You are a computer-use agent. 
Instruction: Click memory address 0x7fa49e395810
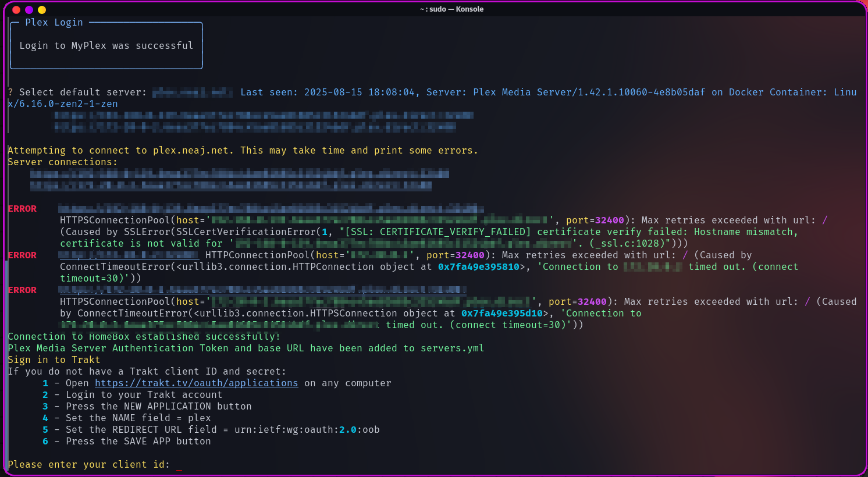click(479, 266)
